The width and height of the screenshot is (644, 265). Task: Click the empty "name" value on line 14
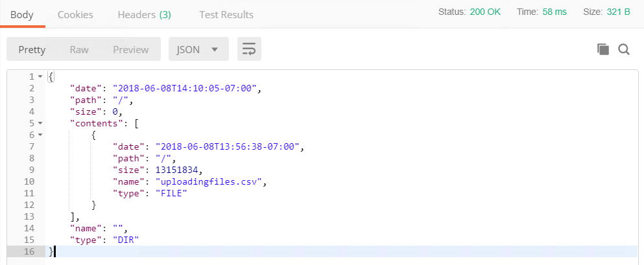tap(118, 227)
